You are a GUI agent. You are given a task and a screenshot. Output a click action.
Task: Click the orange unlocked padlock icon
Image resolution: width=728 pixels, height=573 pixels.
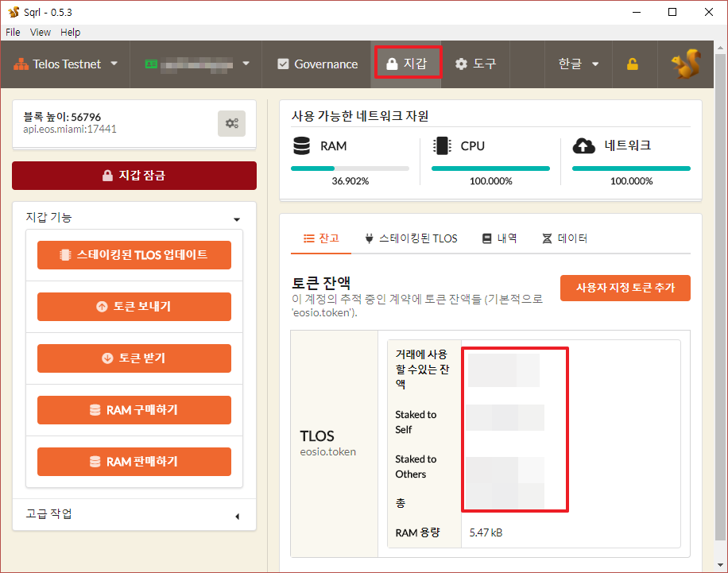click(x=633, y=64)
